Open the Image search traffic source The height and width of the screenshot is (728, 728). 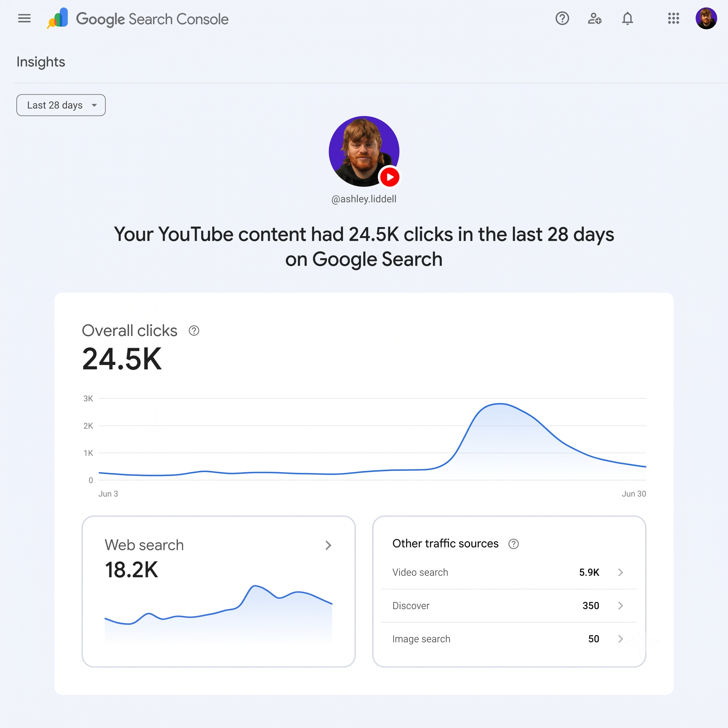pyautogui.click(x=509, y=639)
